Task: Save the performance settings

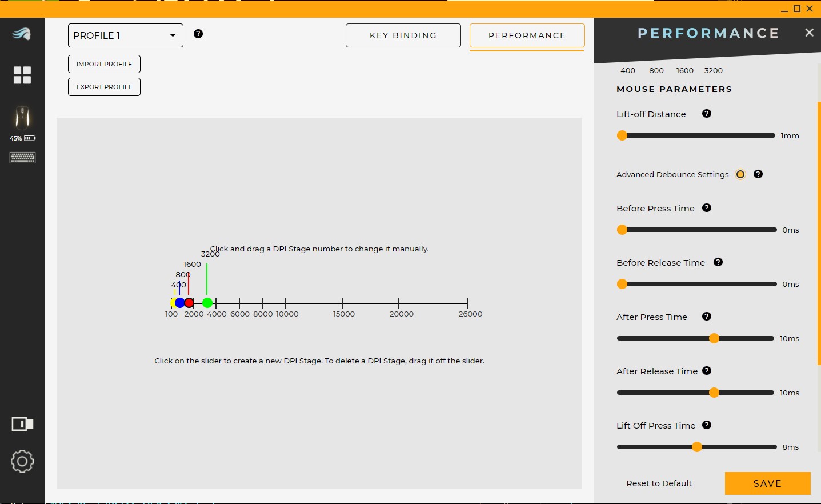Action: (x=767, y=483)
